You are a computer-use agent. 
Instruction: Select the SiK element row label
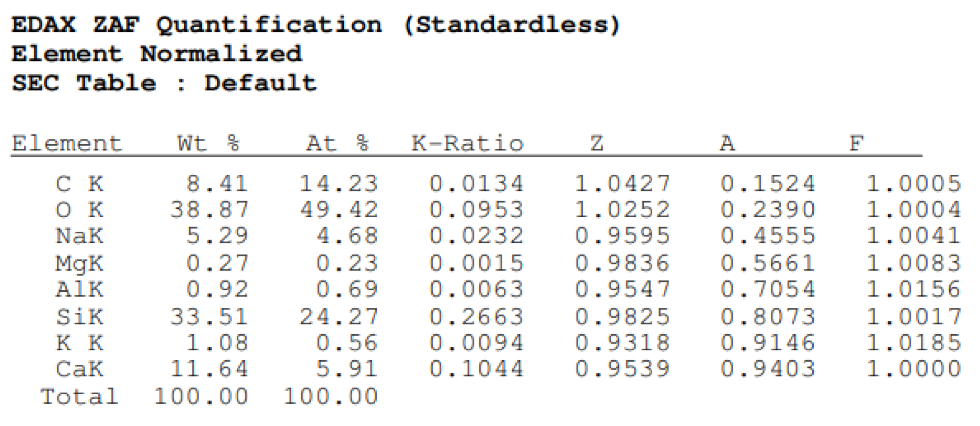pyautogui.click(x=79, y=316)
